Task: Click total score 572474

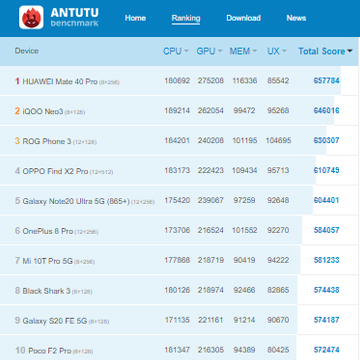Action: click(326, 350)
